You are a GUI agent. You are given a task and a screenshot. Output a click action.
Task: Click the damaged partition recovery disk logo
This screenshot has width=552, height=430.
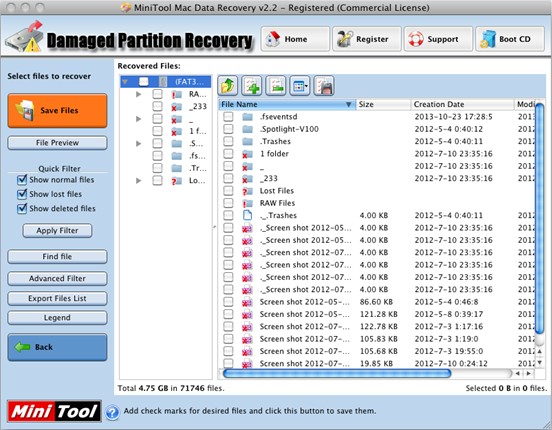pos(25,37)
